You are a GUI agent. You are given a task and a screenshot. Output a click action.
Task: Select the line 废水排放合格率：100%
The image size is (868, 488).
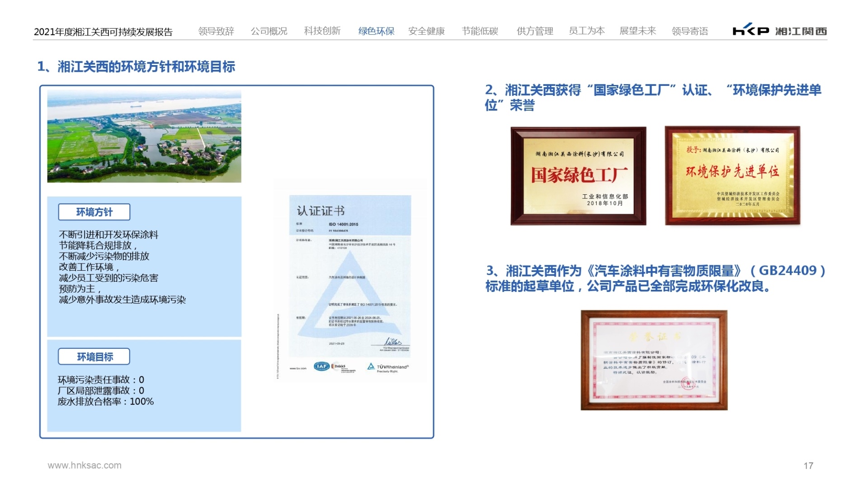(x=106, y=401)
